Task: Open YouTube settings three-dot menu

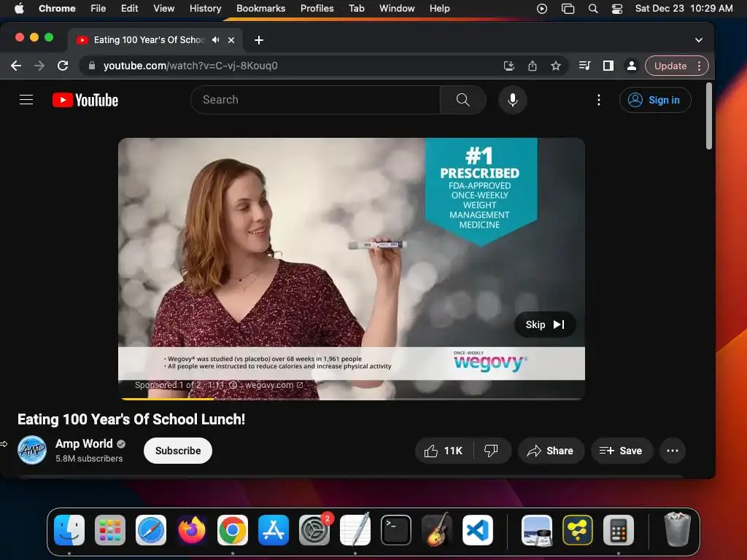Action: [599, 100]
